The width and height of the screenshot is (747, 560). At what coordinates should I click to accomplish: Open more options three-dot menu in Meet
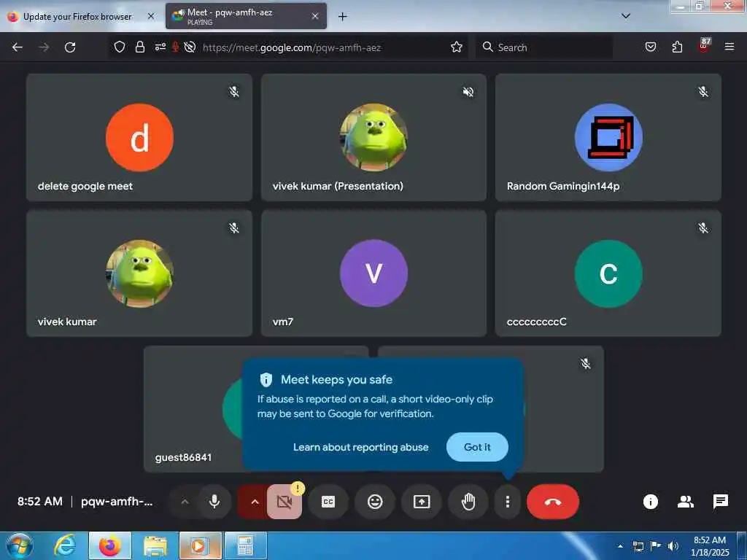pos(508,502)
